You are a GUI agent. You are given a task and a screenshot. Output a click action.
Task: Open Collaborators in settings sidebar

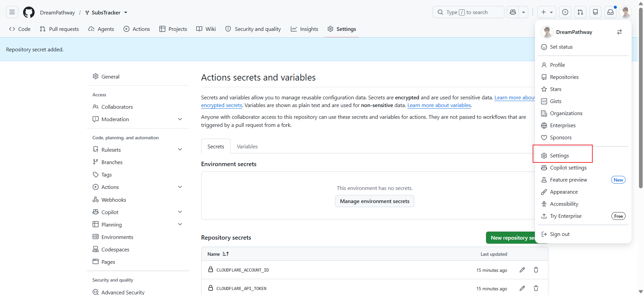[x=138, y=107]
